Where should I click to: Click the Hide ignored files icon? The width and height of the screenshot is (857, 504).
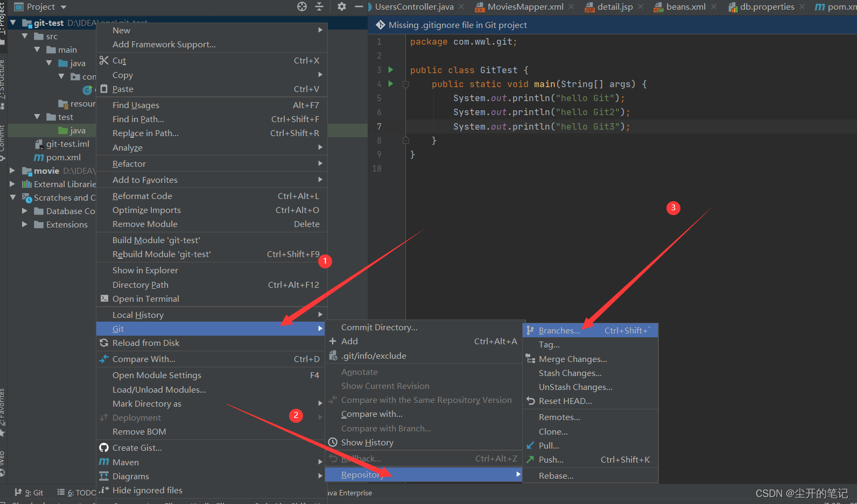[104, 490]
